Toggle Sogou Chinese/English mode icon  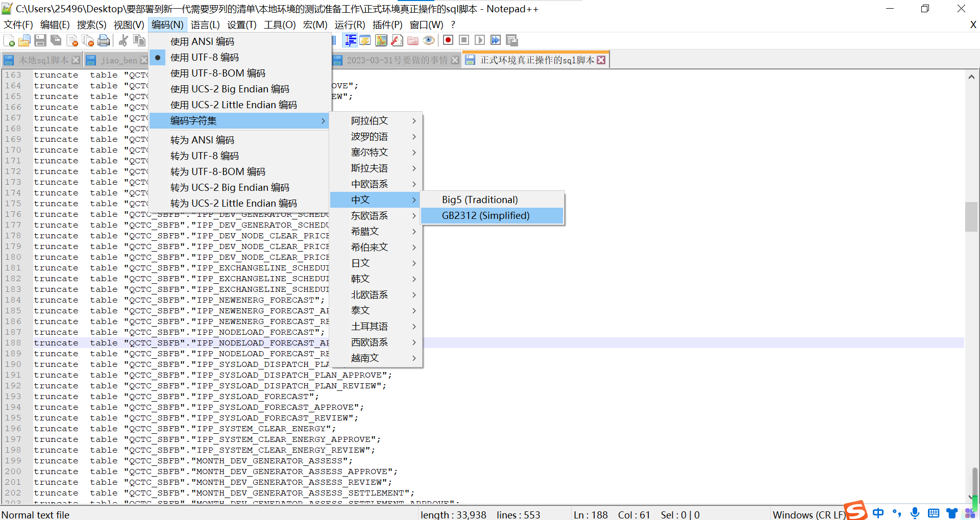(878, 513)
